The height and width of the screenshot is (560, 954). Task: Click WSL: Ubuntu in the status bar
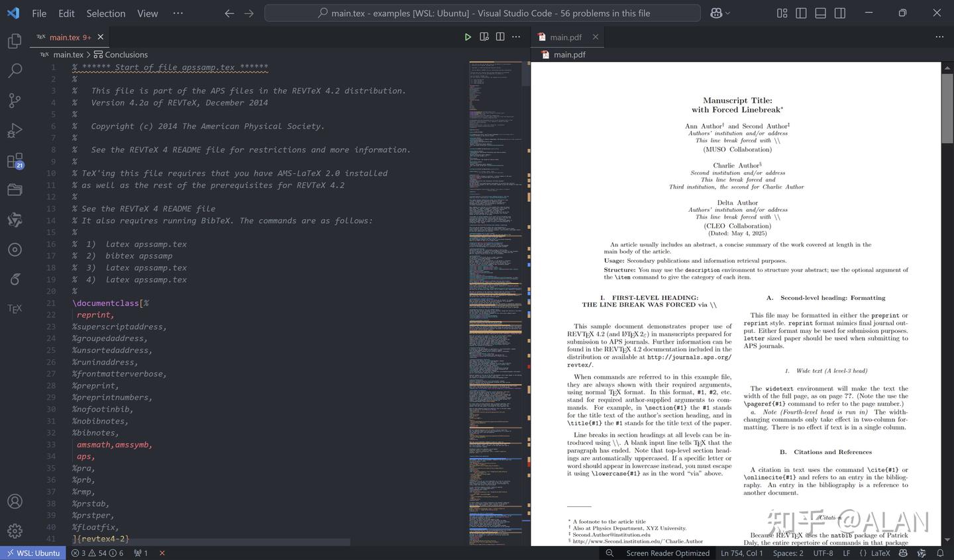point(33,553)
